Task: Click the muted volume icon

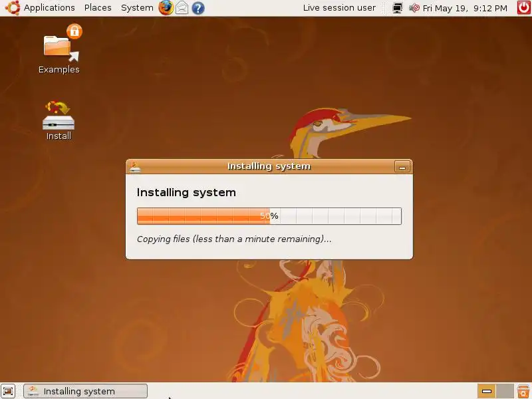Action: pyautogui.click(x=414, y=8)
